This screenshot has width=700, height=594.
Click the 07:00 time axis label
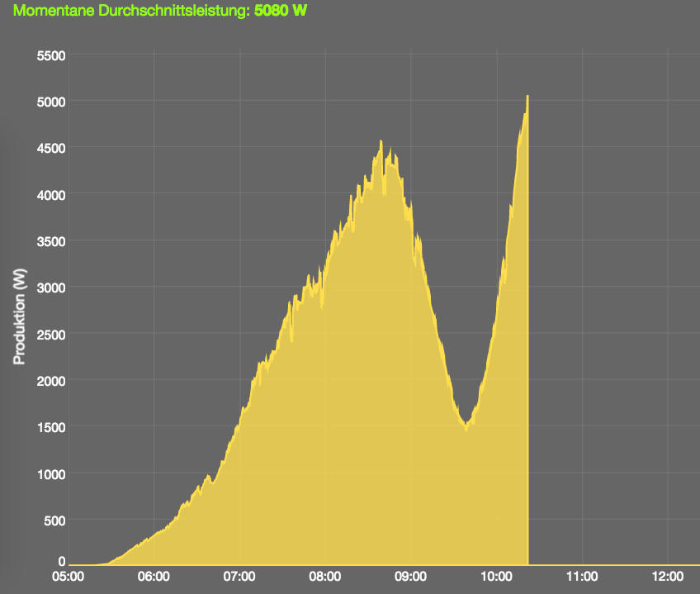pyautogui.click(x=239, y=577)
